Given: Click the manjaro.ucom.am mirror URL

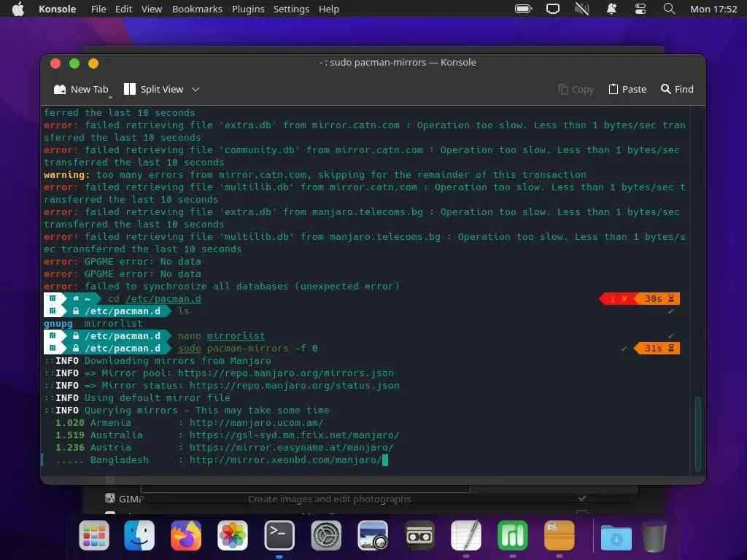Looking at the screenshot, I should tap(256, 422).
